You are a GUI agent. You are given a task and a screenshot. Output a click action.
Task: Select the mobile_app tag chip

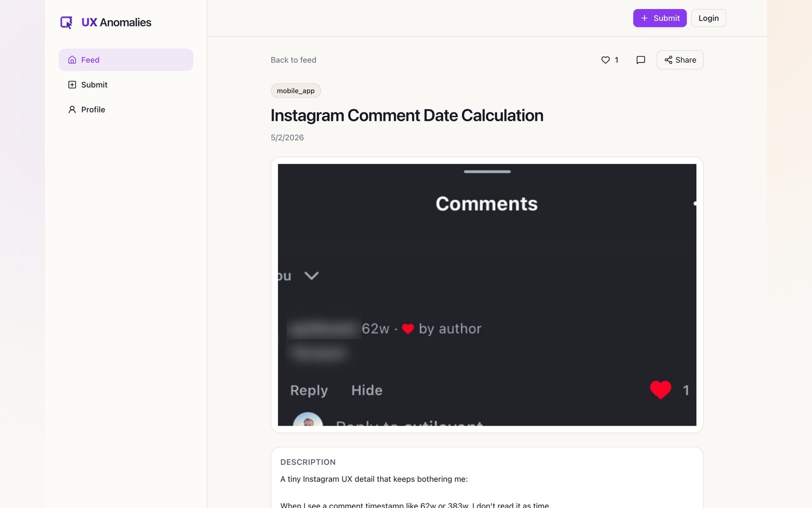pos(296,91)
